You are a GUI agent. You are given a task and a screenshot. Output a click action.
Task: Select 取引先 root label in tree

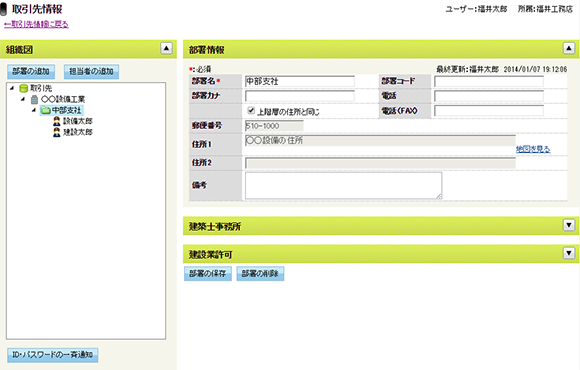tap(41, 88)
